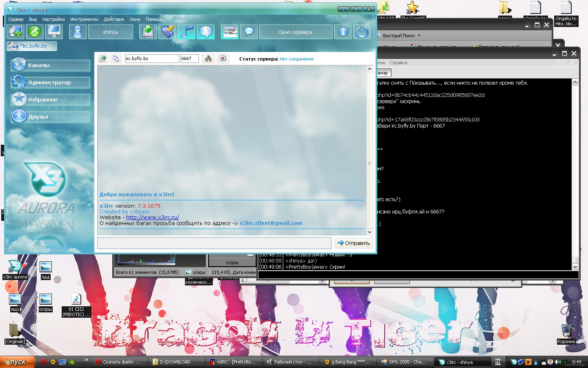Open the Справка menu in mIRC window

(398, 63)
